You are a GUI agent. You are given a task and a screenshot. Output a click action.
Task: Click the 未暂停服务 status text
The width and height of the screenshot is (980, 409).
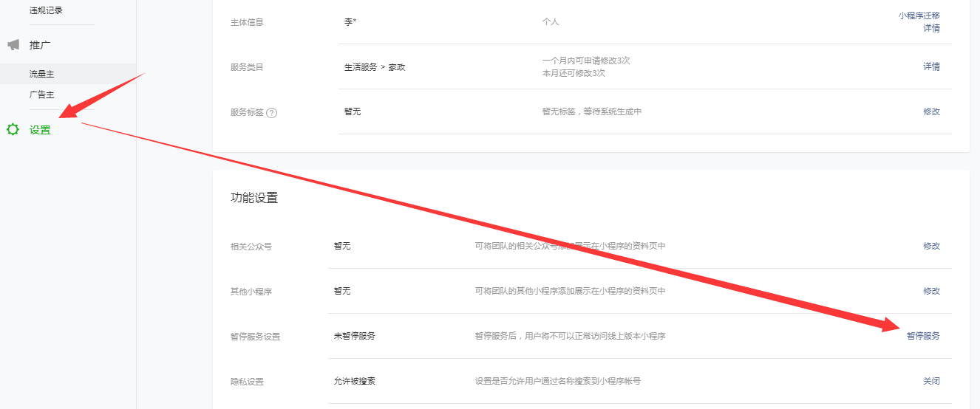point(355,336)
